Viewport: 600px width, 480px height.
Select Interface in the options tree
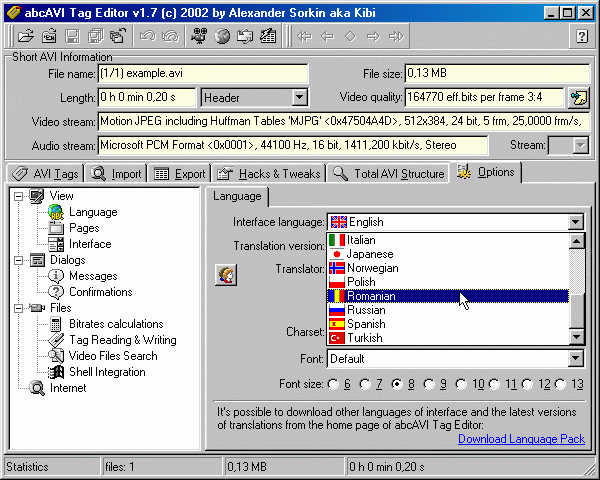coord(90,244)
